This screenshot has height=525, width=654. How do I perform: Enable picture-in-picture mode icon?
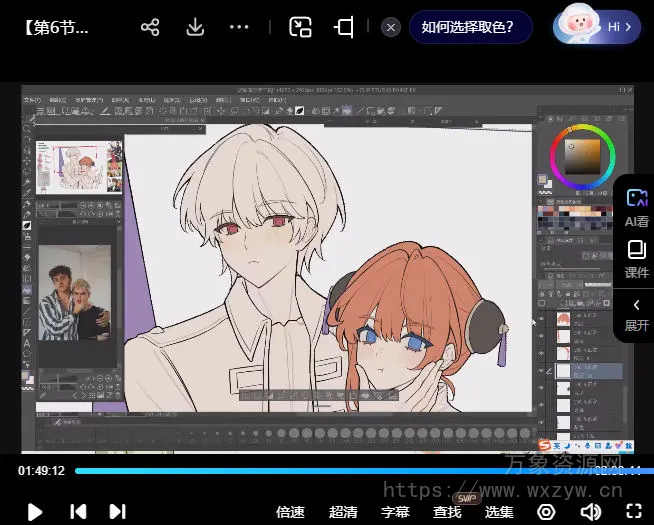click(x=300, y=27)
